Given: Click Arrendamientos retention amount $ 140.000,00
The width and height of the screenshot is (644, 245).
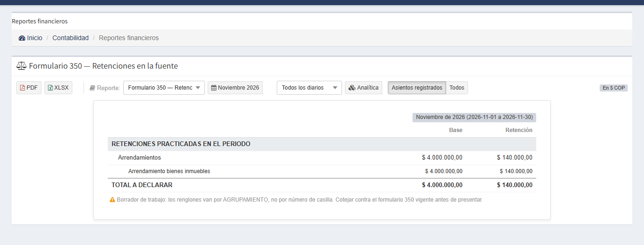Looking at the screenshot, I should pos(515,158).
